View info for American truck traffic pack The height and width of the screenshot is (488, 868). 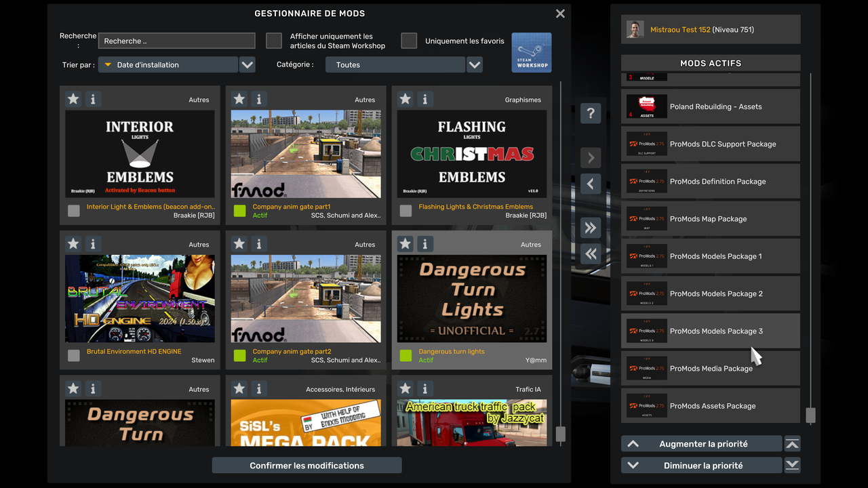tap(425, 388)
